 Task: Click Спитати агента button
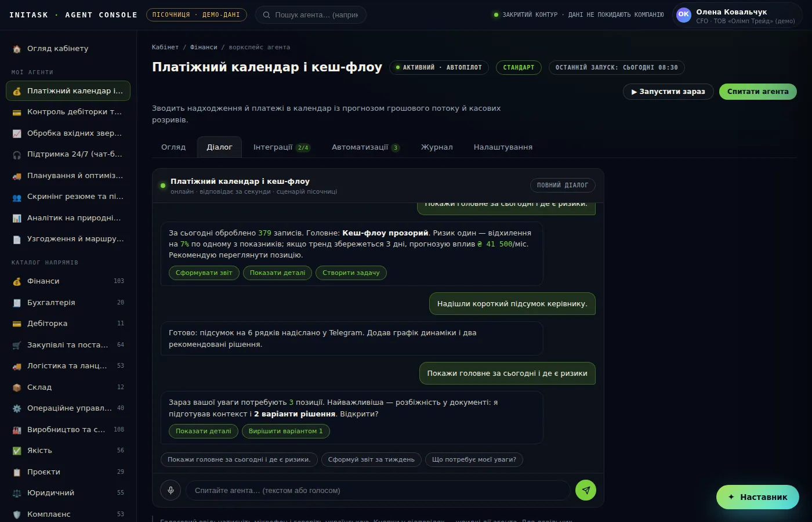[x=758, y=92]
